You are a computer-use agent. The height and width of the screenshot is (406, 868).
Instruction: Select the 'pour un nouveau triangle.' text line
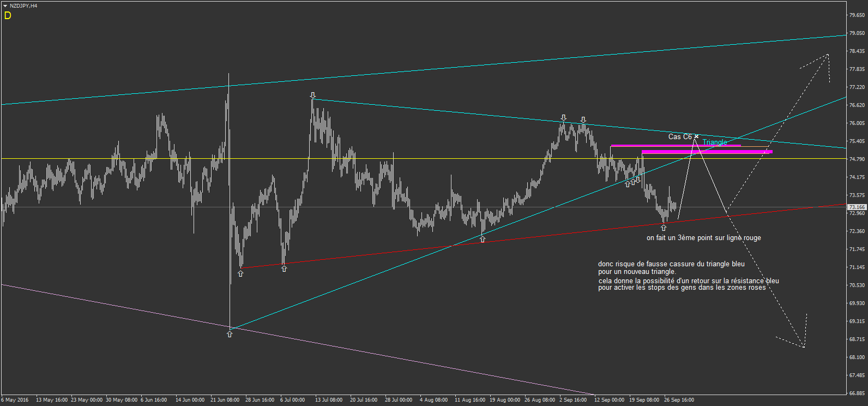[x=637, y=272]
